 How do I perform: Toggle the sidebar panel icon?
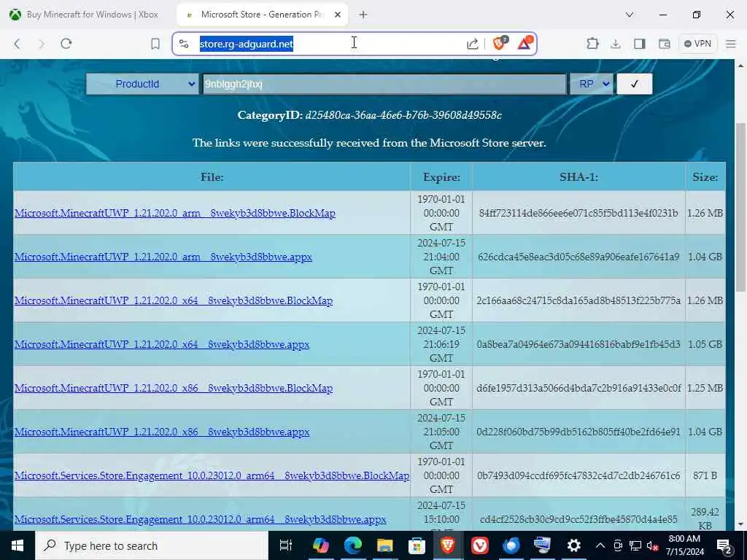click(x=639, y=44)
